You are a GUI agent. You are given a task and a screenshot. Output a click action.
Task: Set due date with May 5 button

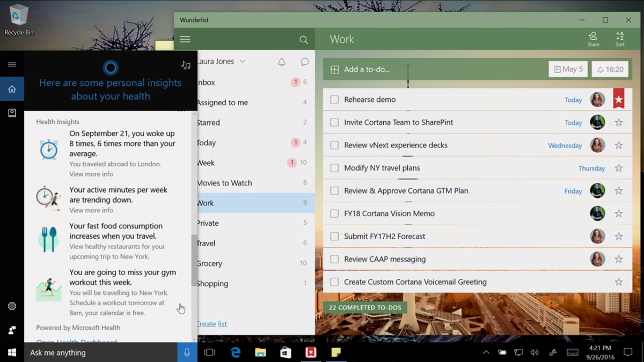[568, 69]
